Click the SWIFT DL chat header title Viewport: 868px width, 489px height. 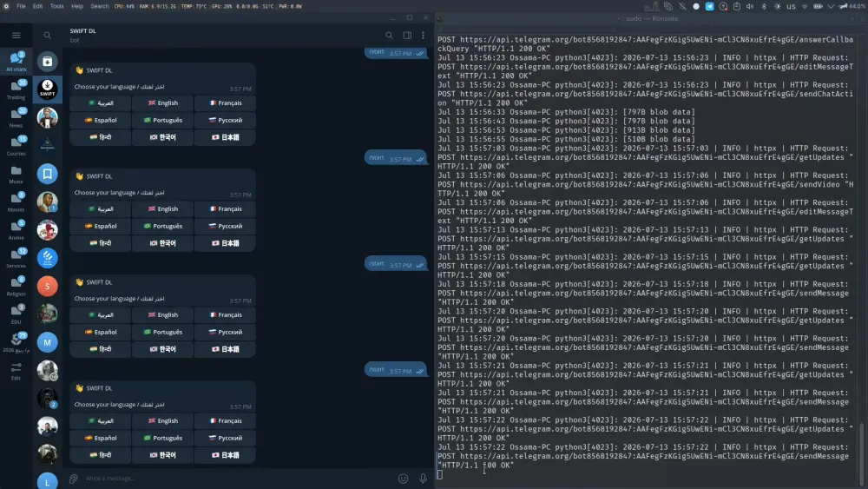click(83, 31)
